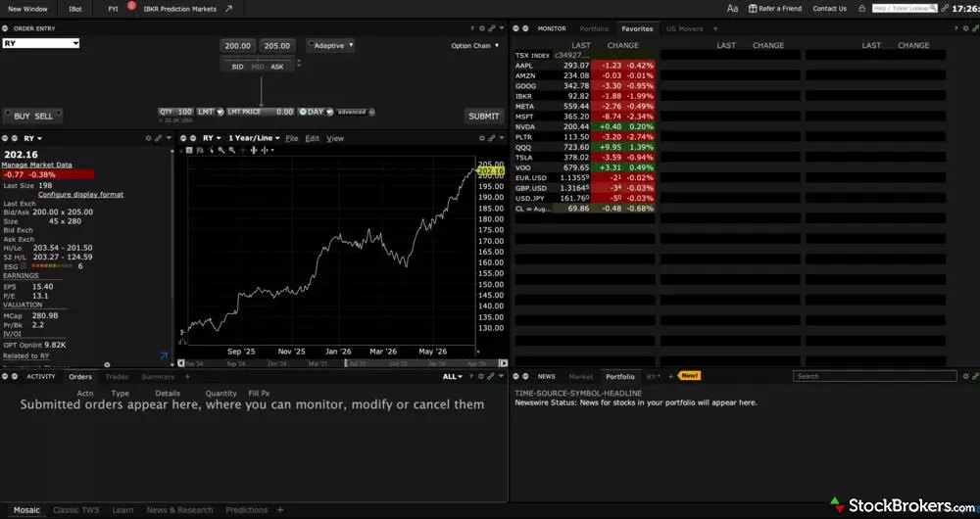Click the SUBMIT order button
This screenshot has width=980, height=519.
(x=484, y=117)
